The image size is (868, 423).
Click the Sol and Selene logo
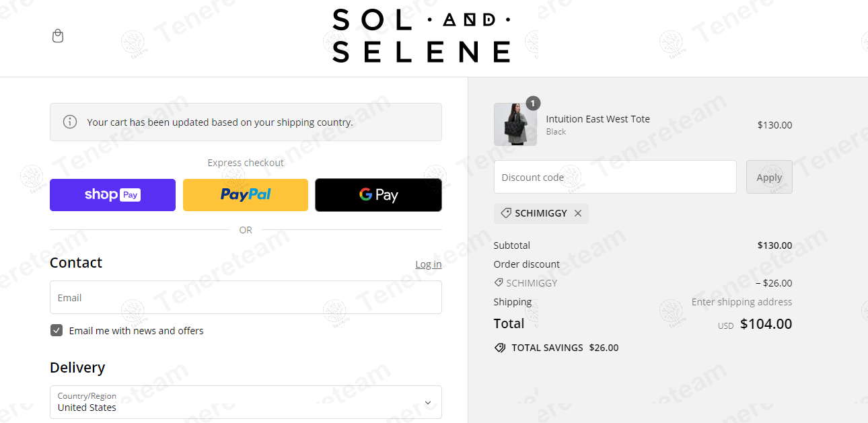tap(422, 36)
